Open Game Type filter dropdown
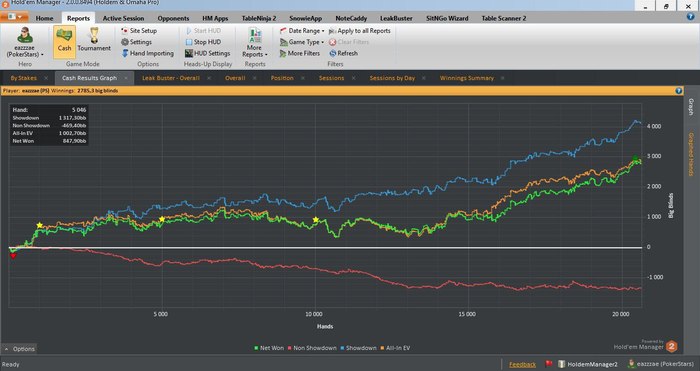The width and height of the screenshot is (700, 371). (x=302, y=42)
